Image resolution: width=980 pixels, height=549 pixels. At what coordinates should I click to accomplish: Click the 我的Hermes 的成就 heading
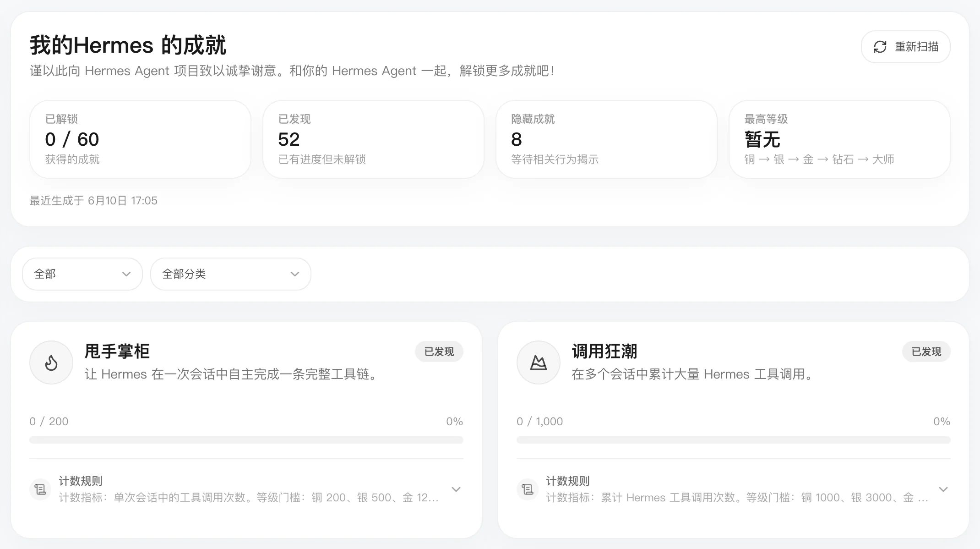128,45
